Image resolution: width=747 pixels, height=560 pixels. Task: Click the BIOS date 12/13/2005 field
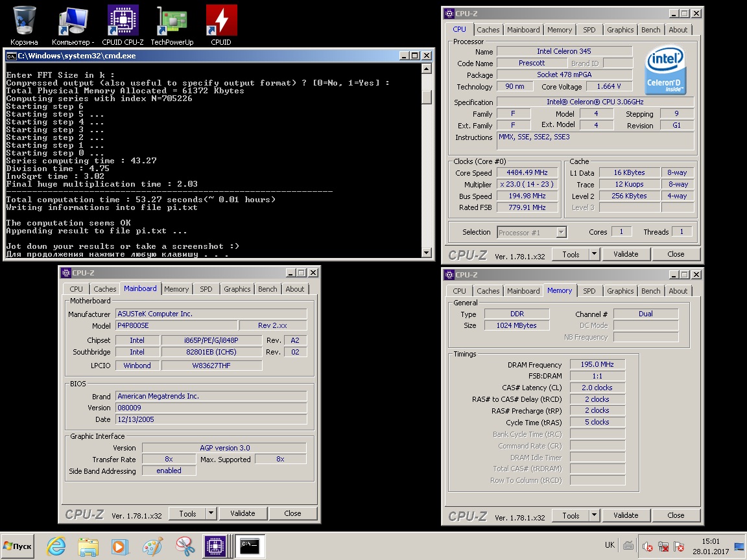point(211,419)
